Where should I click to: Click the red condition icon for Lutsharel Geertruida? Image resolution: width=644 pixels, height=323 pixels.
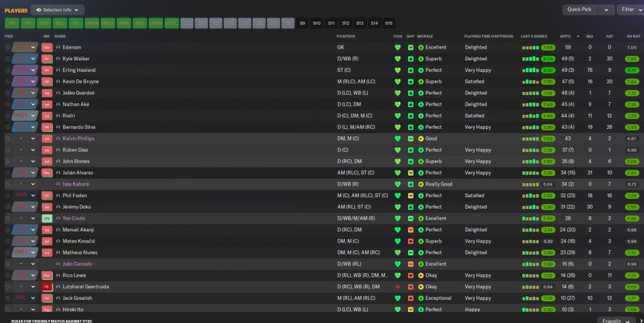click(398, 287)
